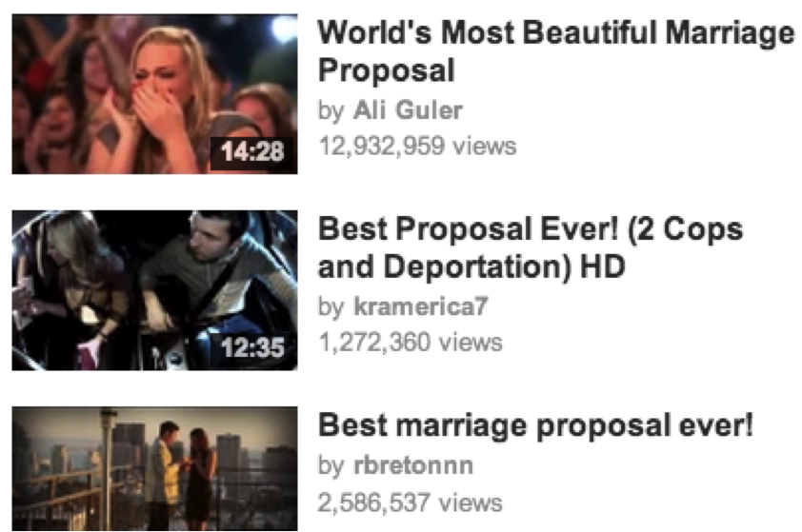Click 'and Deportation) HD' title line
Image resolution: width=802 pixels, height=532 pixels.
coord(471,266)
